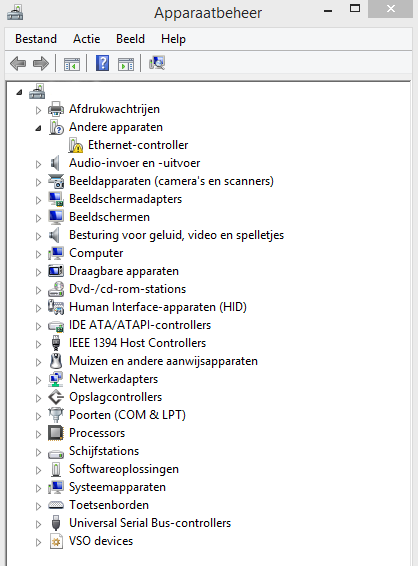Viewport: 418px width, 566px height.
Task: Expand Universal Serial Bus-controllers node
Action: pos(38,524)
